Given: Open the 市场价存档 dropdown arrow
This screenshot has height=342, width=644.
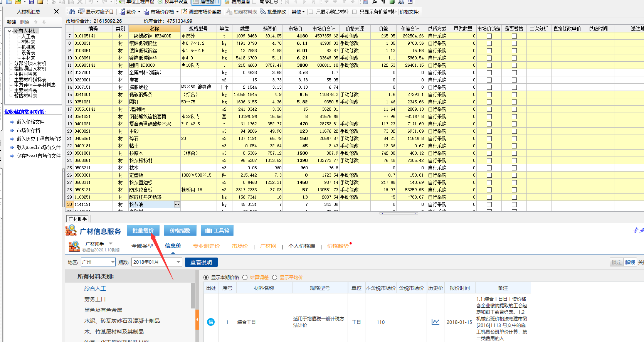Looking at the screenshot, I should coord(177,12).
